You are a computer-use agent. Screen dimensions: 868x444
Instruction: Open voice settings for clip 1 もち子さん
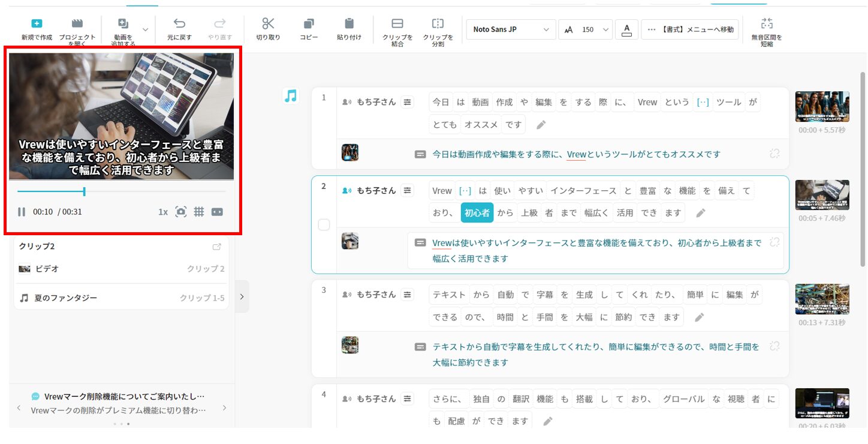[408, 102]
